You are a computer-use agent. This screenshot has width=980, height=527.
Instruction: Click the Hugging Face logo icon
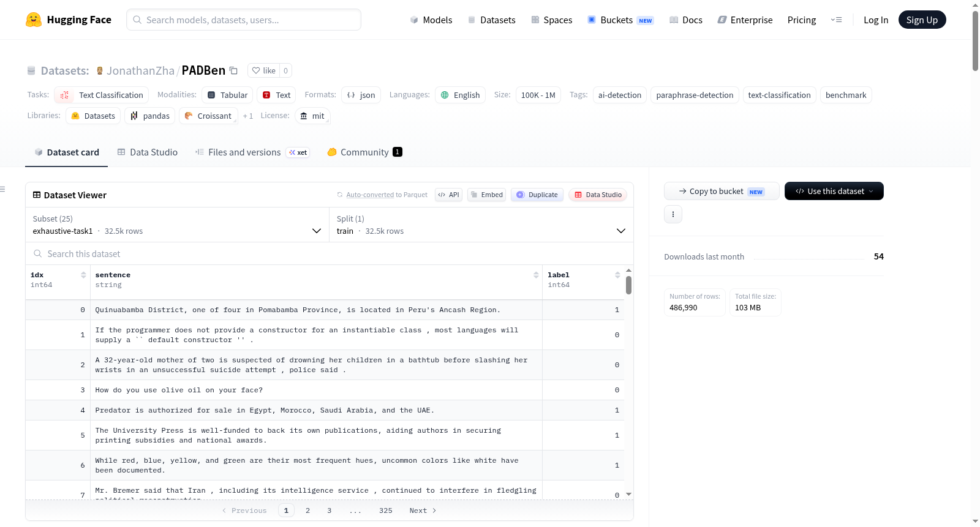[x=34, y=20]
